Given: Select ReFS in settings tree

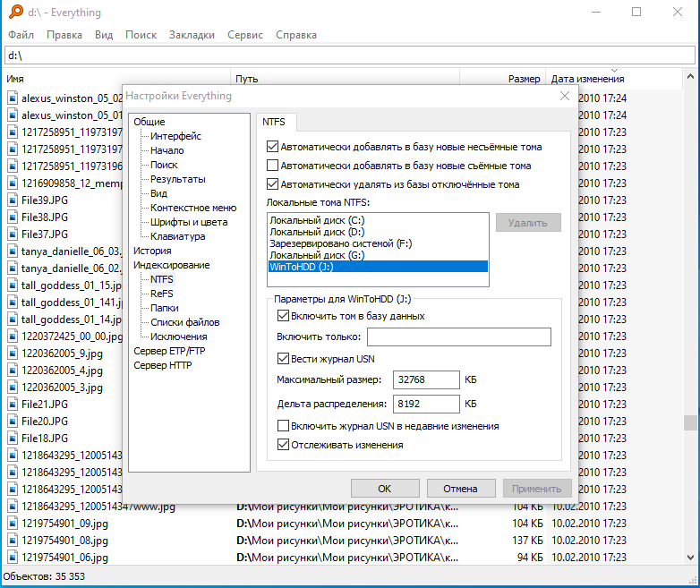Looking at the screenshot, I should [x=162, y=294].
